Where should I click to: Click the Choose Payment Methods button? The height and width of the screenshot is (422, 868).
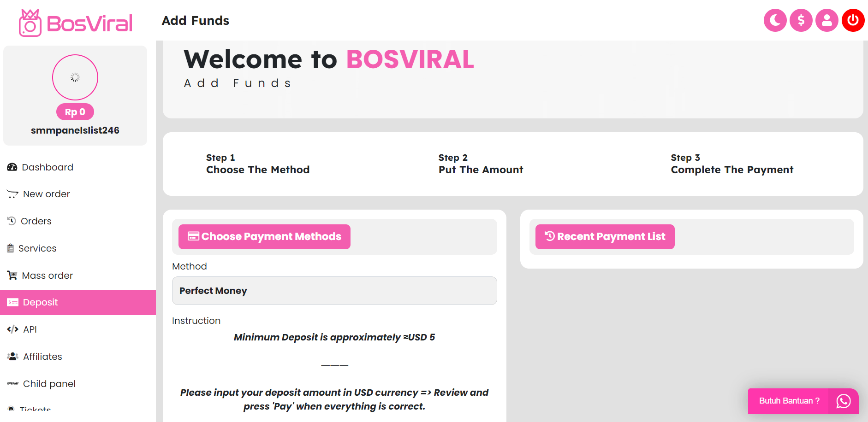tap(264, 236)
